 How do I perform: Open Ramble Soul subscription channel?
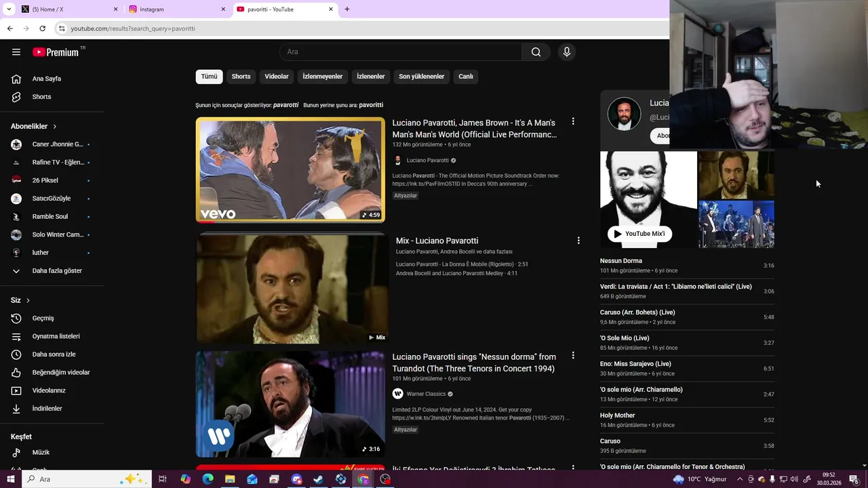[52, 217]
